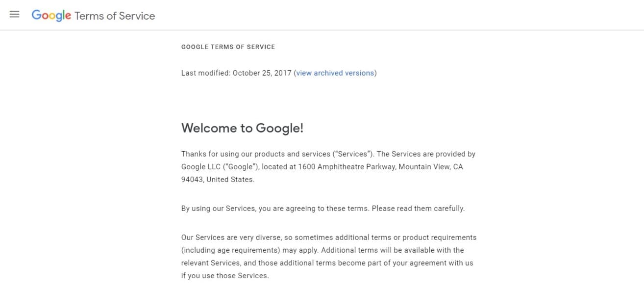Click the line if you use those Services.
The height and width of the screenshot is (293, 644).
tap(225, 275)
